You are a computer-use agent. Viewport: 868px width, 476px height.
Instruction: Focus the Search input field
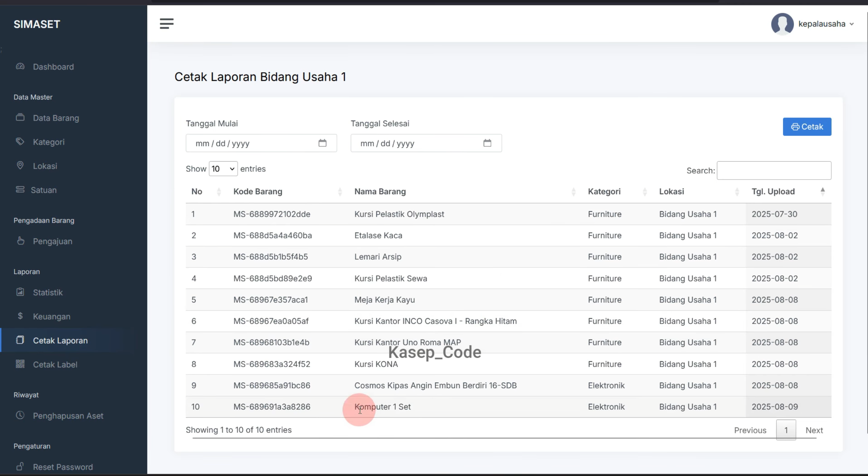(x=774, y=170)
